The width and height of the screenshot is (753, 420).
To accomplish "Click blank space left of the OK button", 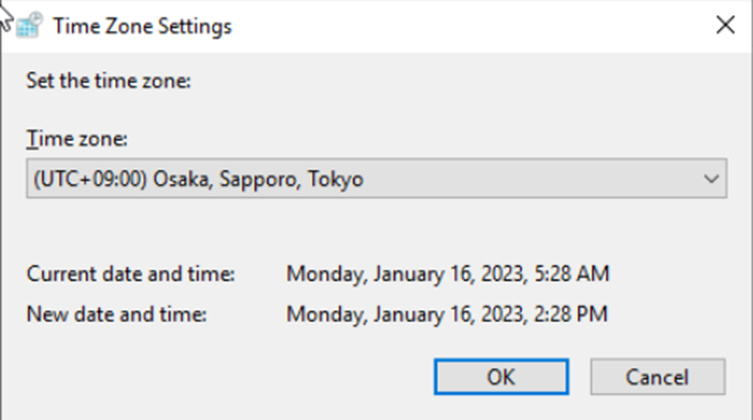I will 250,377.
